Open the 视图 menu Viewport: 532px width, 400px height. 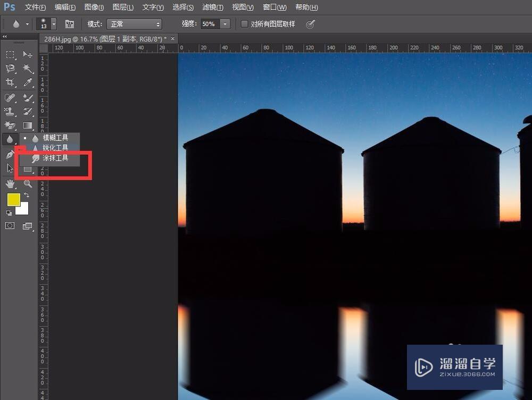[243, 7]
